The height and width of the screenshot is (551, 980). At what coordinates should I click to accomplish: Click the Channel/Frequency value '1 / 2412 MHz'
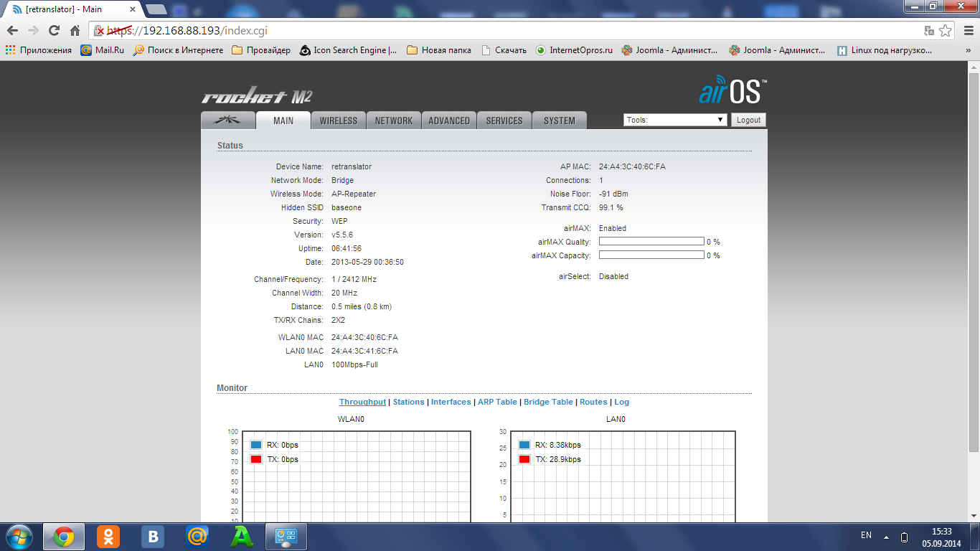354,279
